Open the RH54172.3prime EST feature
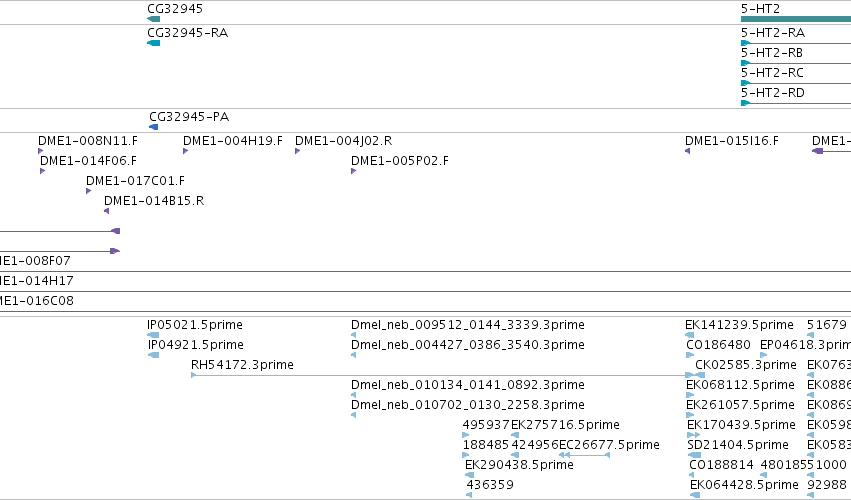Image resolution: width=851 pixels, height=500 pixels. click(242, 365)
